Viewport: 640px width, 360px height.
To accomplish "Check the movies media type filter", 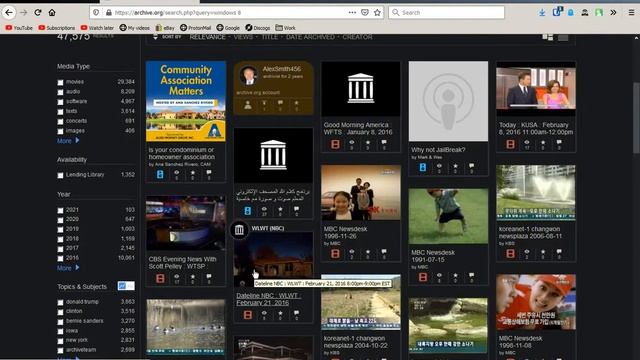I will pos(60,82).
